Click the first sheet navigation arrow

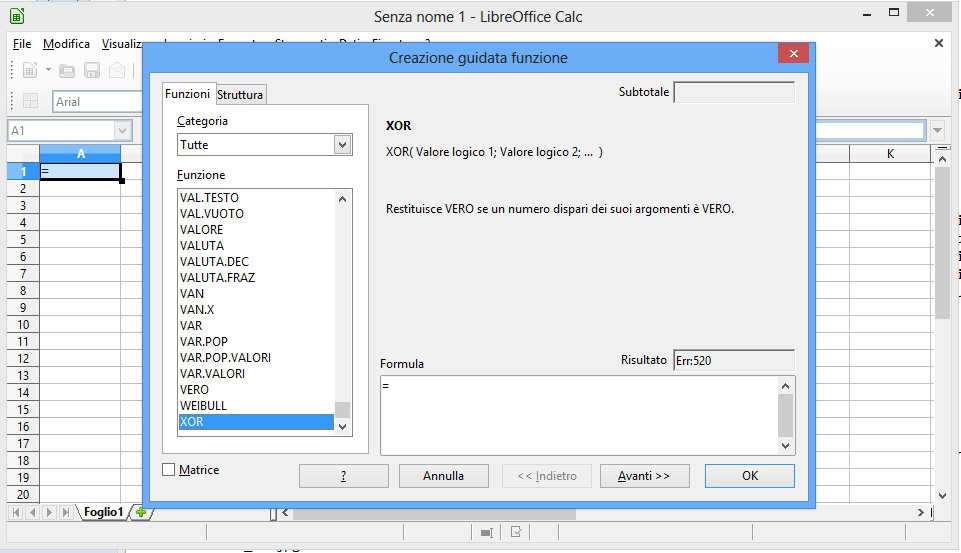click(16, 512)
